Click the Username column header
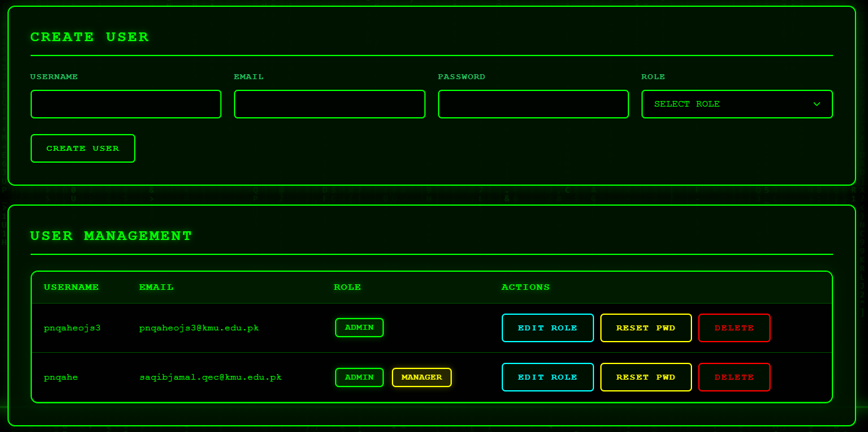Viewport: 868px width, 432px height. coord(71,287)
